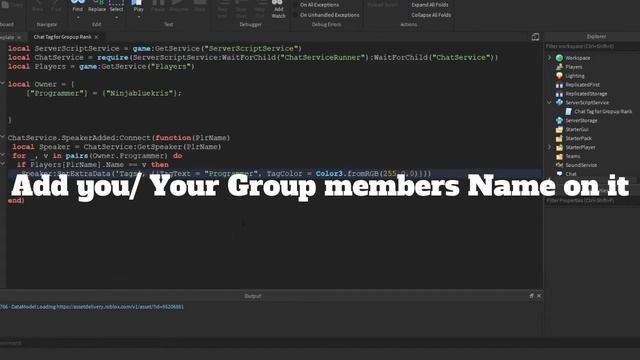
Task: Fold the for loop code block
Action: 2,155
